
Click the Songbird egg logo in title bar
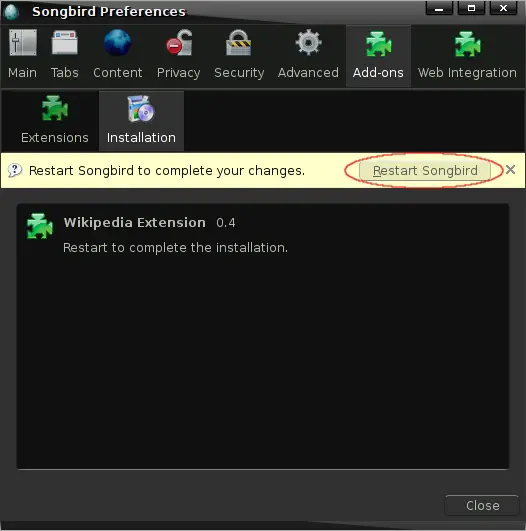[x=12, y=12]
